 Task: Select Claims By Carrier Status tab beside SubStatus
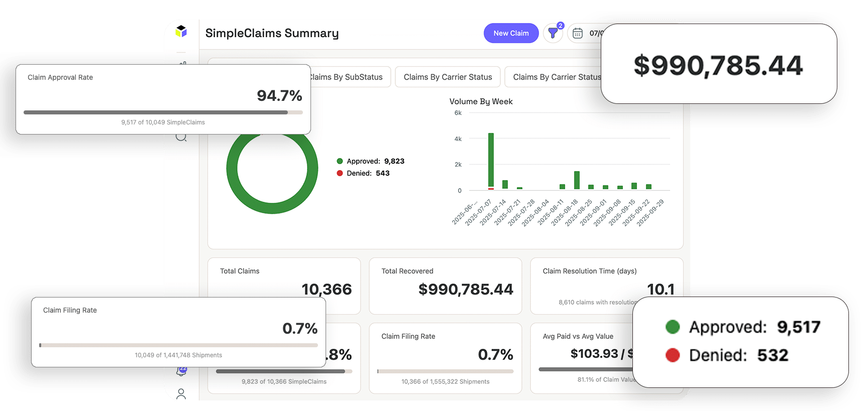point(448,77)
